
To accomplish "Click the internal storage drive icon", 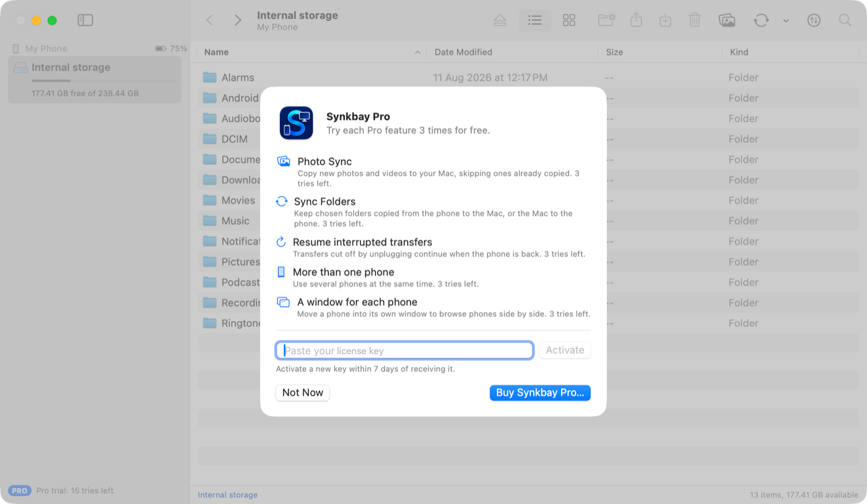I will click(21, 67).
